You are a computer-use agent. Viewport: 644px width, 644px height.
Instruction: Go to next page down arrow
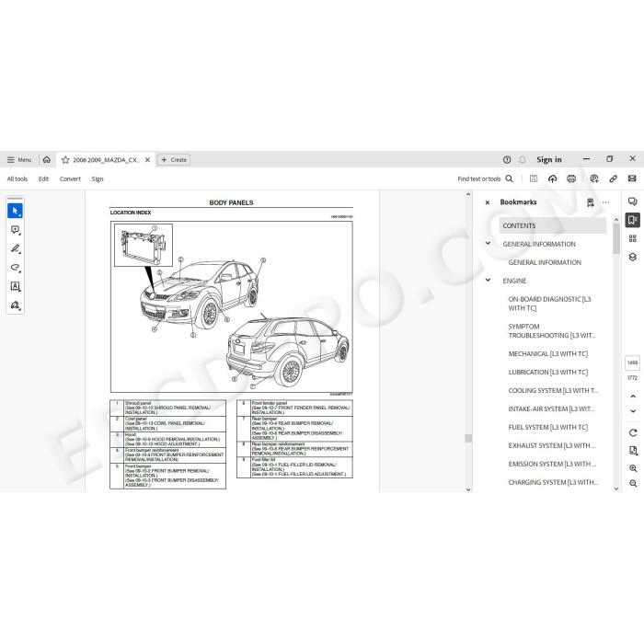633,410
